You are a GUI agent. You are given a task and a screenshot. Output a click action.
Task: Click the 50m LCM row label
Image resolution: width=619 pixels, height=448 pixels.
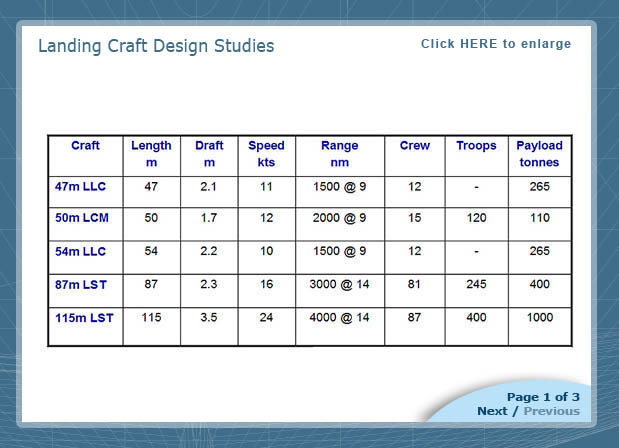click(x=81, y=218)
